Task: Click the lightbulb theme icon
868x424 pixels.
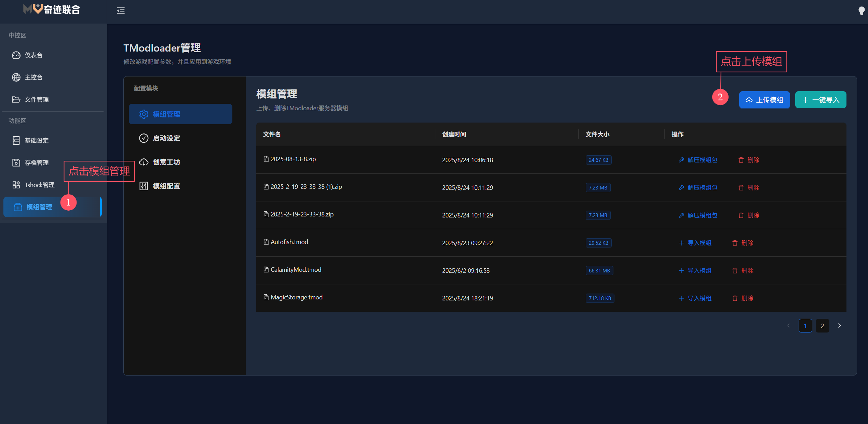Action: [861, 11]
